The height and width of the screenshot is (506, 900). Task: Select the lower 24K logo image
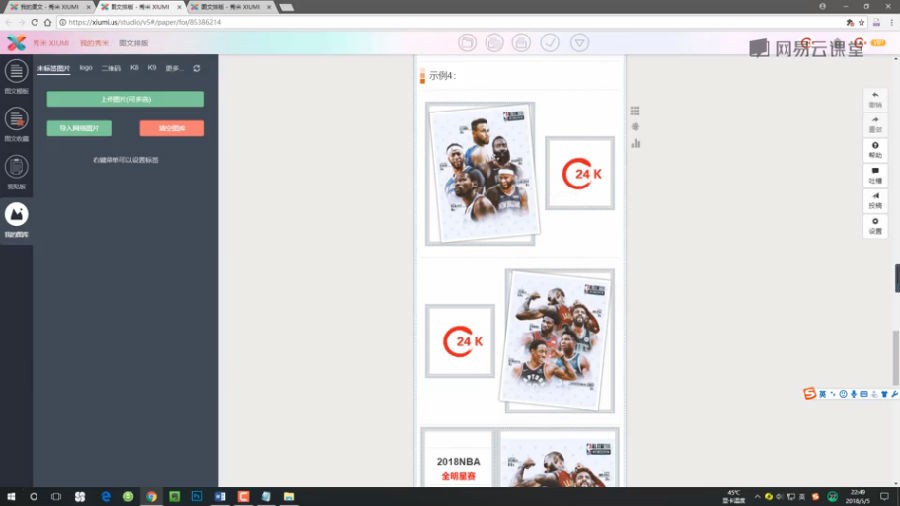click(x=460, y=341)
